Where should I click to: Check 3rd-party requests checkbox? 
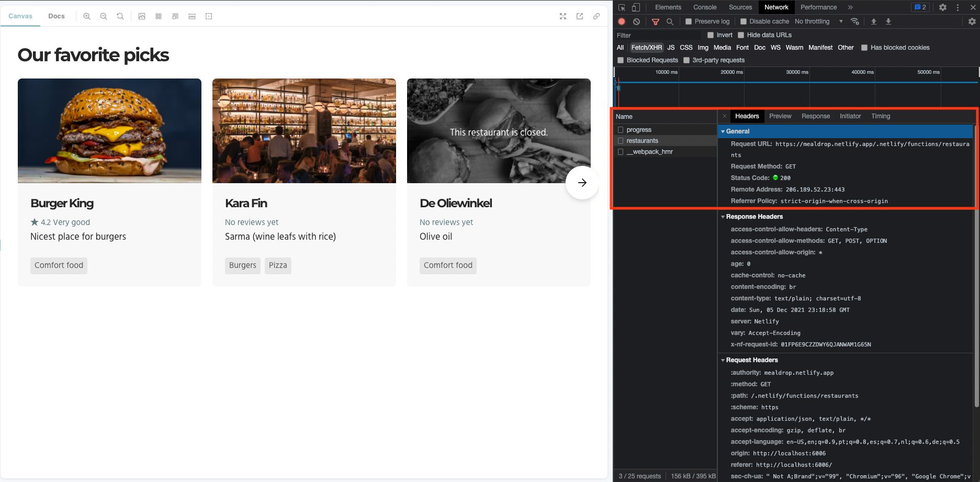[x=686, y=60]
